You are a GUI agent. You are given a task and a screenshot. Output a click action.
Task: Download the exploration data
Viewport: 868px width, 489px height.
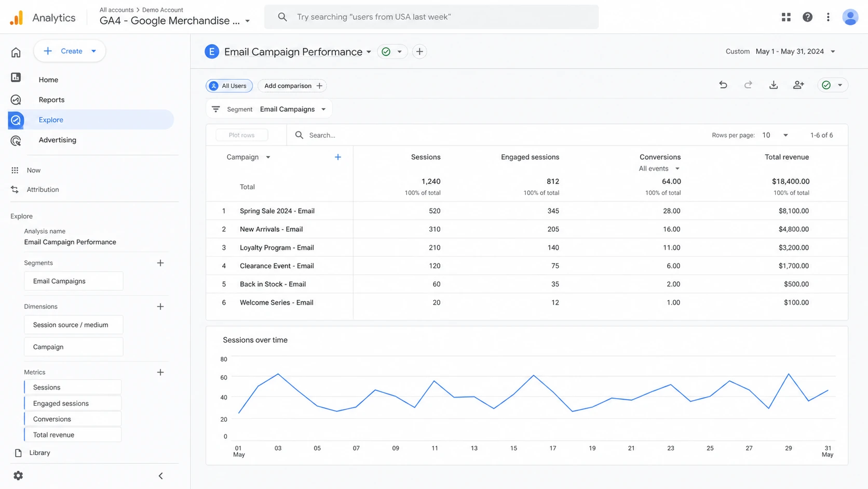tap(774, 85)
